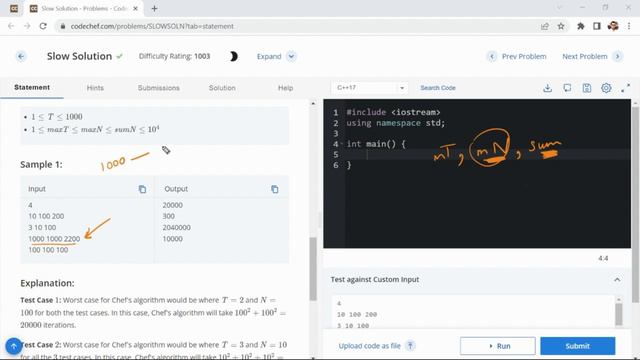Open the chevron dropdown beside Expand
Image resolution: width=640 pixels, height=360 pixels.
point(291,56)
